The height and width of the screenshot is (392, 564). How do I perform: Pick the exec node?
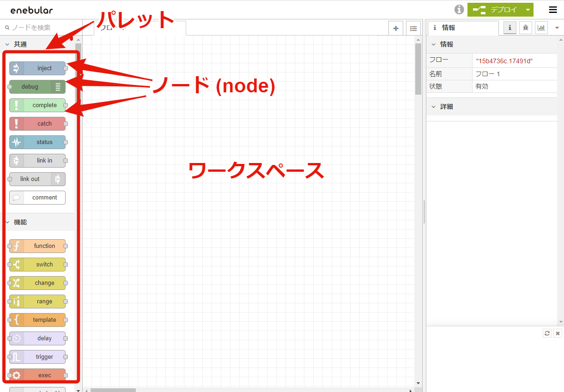[x=37, y=375]
